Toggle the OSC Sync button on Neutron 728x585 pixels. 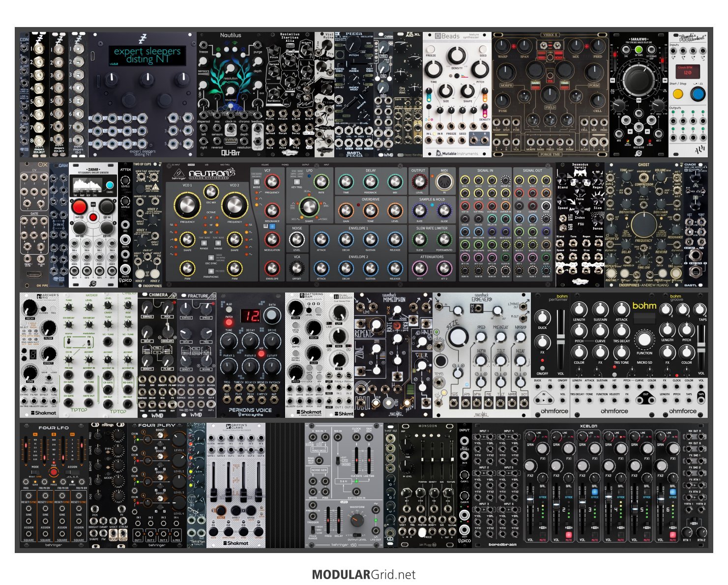[x=211, y=258]
